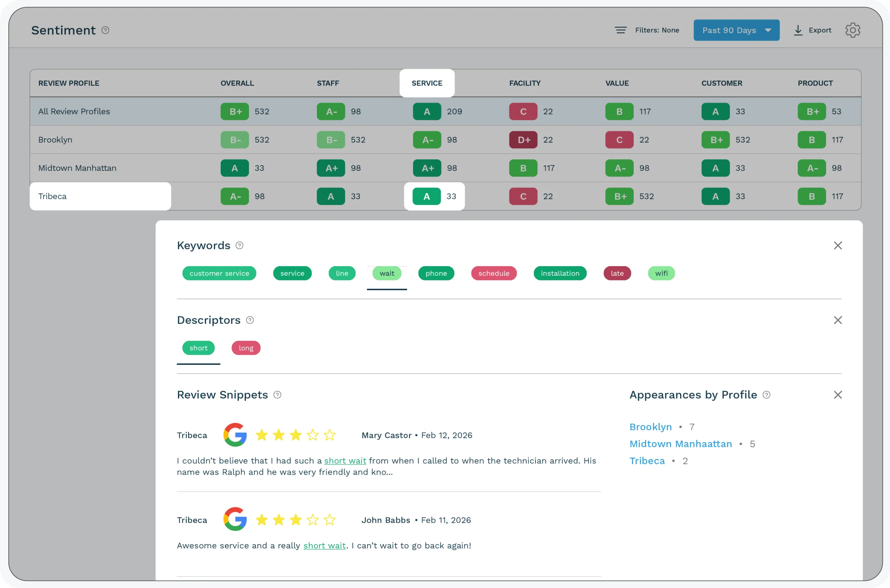Switch to the SERVICE column tab

tap(427, 83)
